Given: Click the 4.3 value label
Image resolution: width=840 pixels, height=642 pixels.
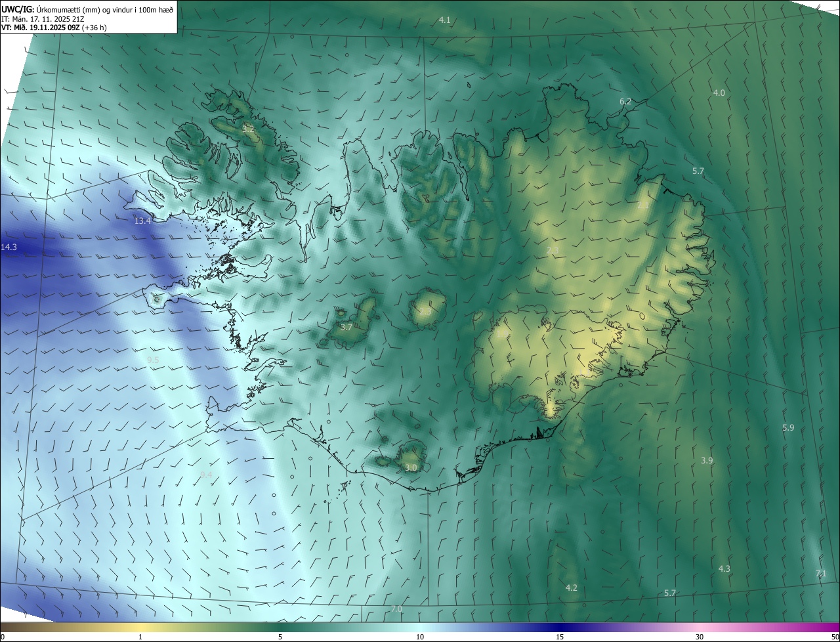Looking at the screenshot, I should click(724, 569).
